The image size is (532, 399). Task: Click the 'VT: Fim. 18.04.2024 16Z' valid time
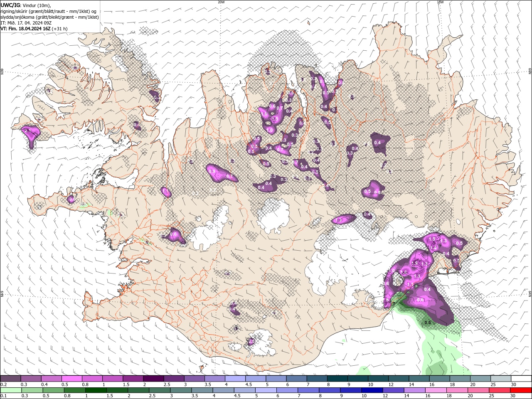pos(26,29)
